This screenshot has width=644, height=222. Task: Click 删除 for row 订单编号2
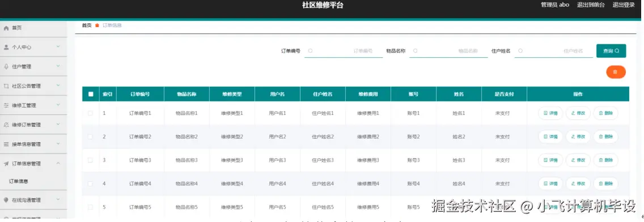click(605, 136)
